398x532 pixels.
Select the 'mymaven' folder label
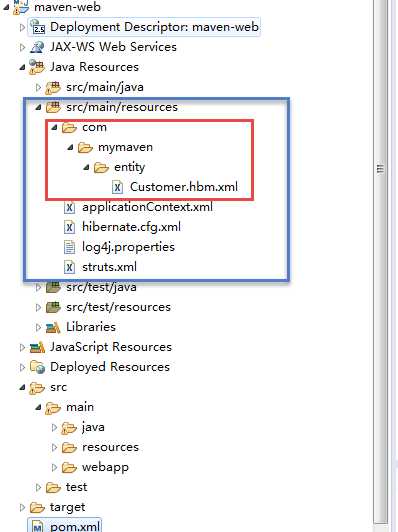click(125, 148)
